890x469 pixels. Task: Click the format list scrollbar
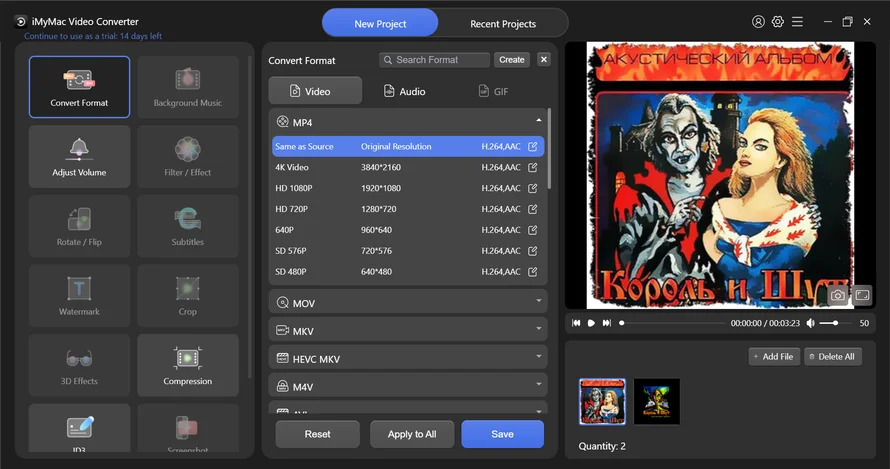[x=549, y=149]
